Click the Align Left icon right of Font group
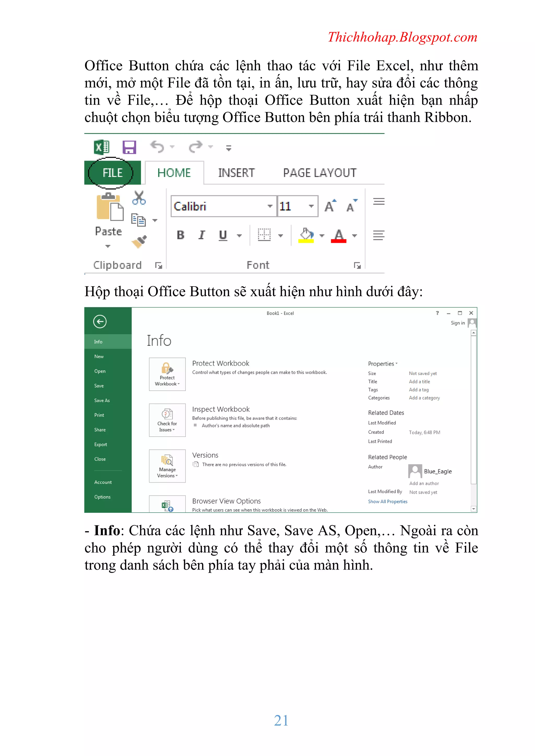 (379, 236)
